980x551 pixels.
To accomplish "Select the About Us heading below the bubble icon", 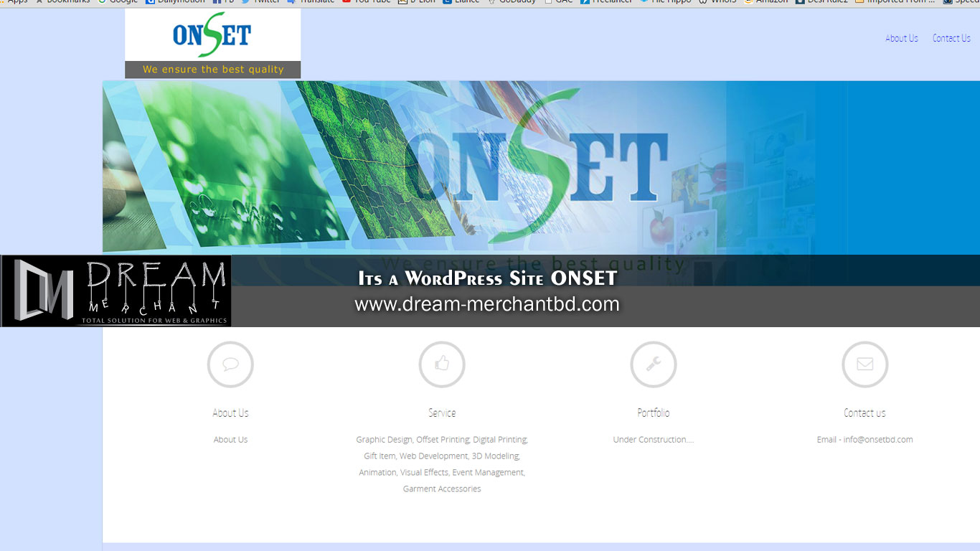I will (x=230, y=413).
